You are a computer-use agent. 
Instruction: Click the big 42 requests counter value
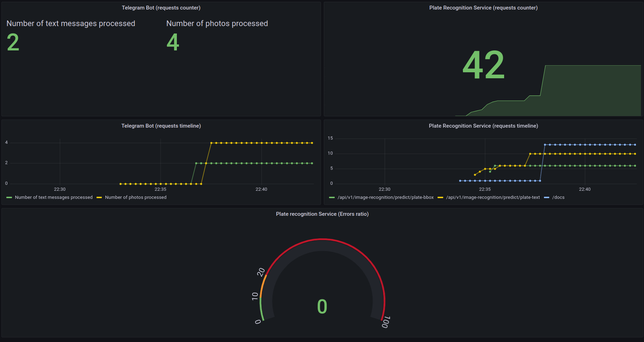[x=484, y=65]
